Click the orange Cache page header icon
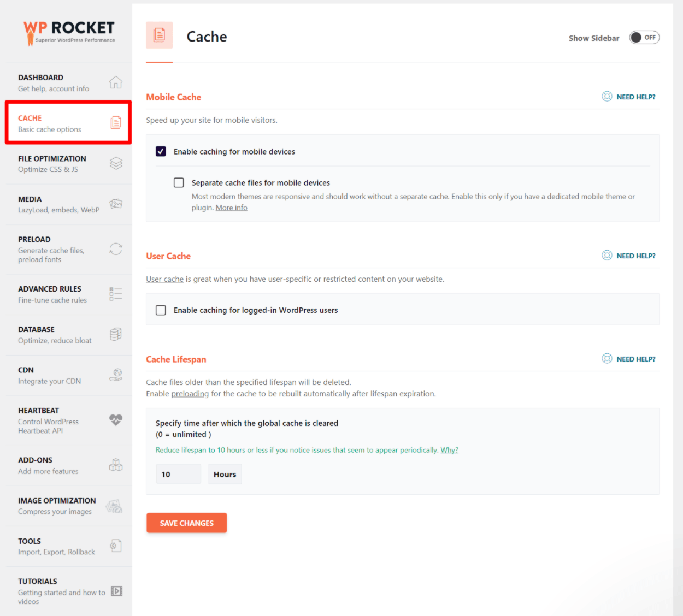Viewport: 683px width, 616px height. [x=160, y=35]
